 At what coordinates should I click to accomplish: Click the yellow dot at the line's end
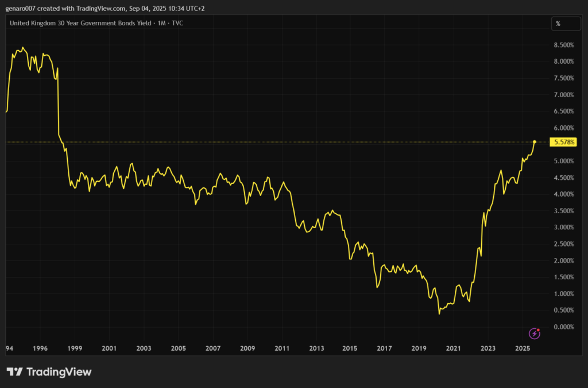535,141
